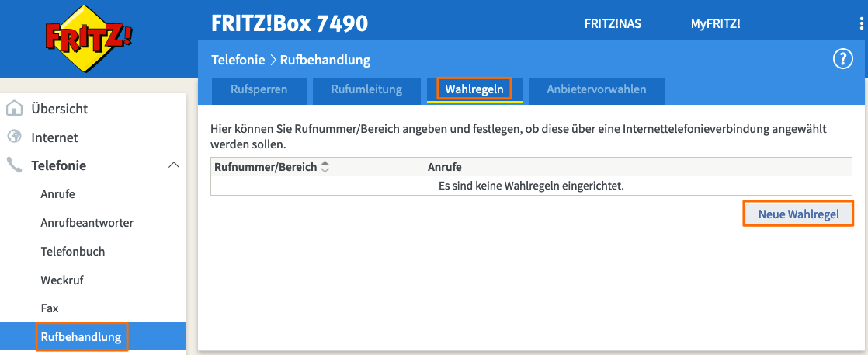Click the Anrufe column header
The image size is (868, 355).
tap(445, 167)
